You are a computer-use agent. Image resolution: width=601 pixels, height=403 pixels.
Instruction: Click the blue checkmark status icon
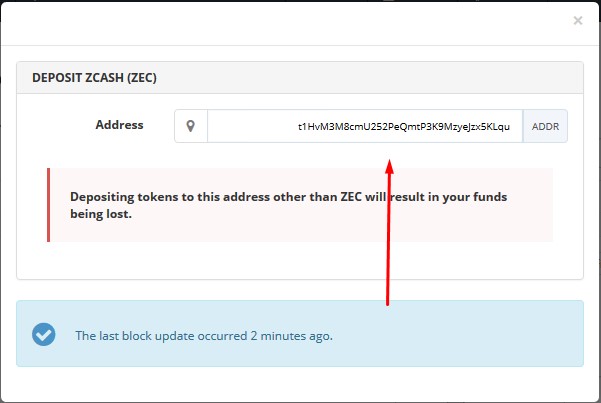(44, 334)
